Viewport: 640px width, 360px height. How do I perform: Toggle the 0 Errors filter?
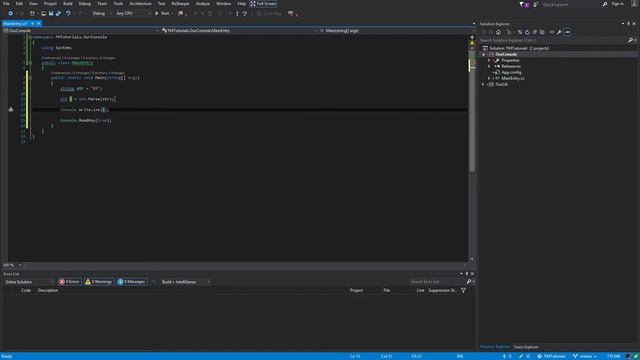(x=69, y=282)
